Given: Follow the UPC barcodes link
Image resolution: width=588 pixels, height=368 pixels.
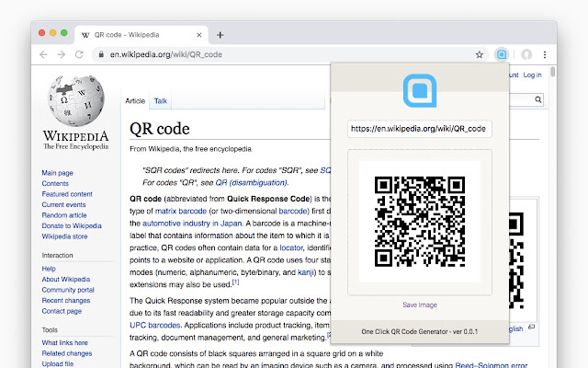Looking at the screenshot, I should (x=155, y=325).
